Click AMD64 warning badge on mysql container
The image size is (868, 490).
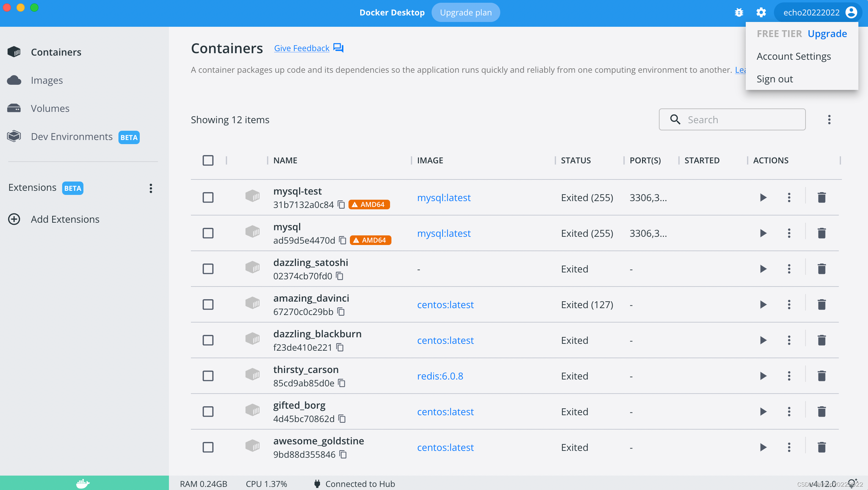click(370, 241)
